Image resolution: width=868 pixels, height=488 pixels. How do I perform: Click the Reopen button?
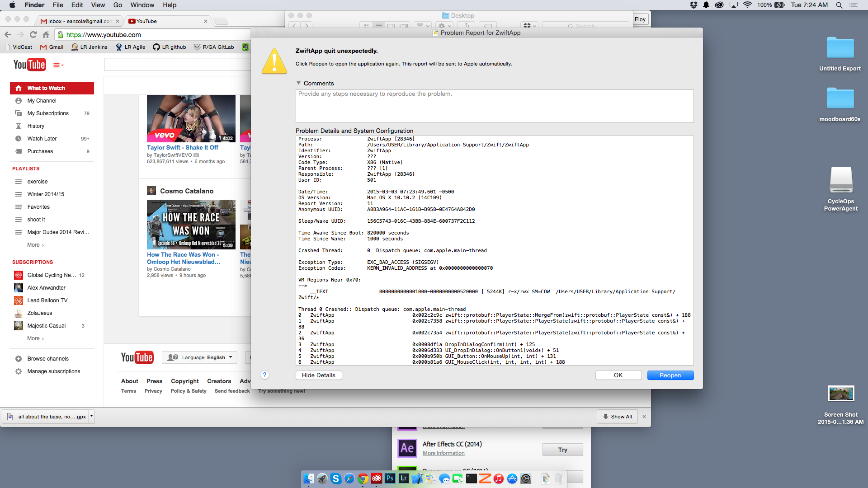point(670,375)
